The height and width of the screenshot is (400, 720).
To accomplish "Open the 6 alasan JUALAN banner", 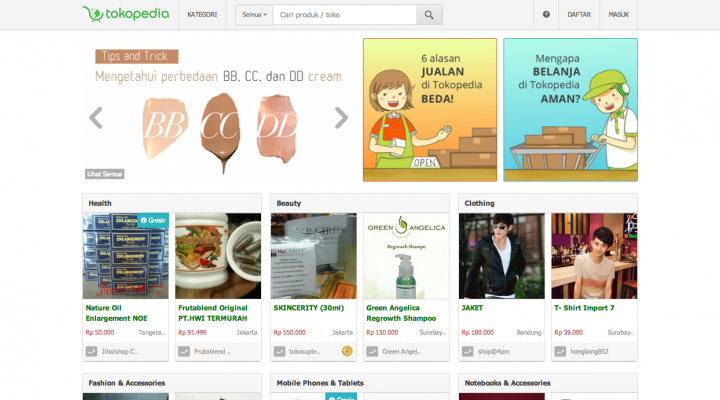I will [430, 110].
